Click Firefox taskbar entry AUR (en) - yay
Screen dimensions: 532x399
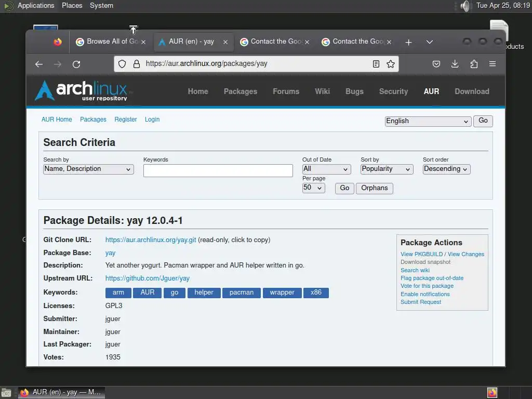point(61,393)
